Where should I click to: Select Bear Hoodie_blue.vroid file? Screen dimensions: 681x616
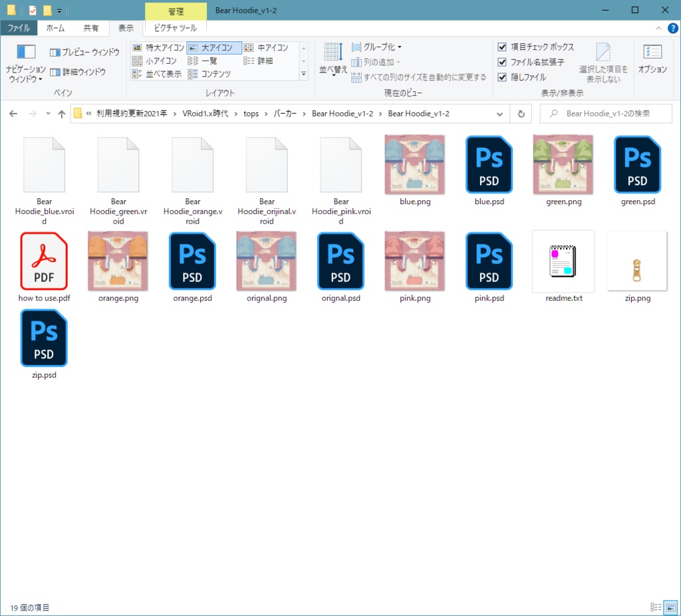pos(44,165)
